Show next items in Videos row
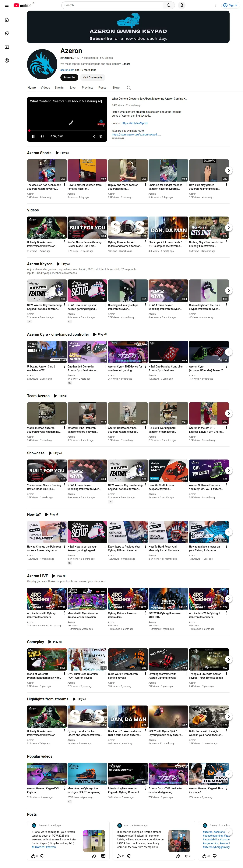The width and height of the screenshot is (243, 868). (229, 228)
